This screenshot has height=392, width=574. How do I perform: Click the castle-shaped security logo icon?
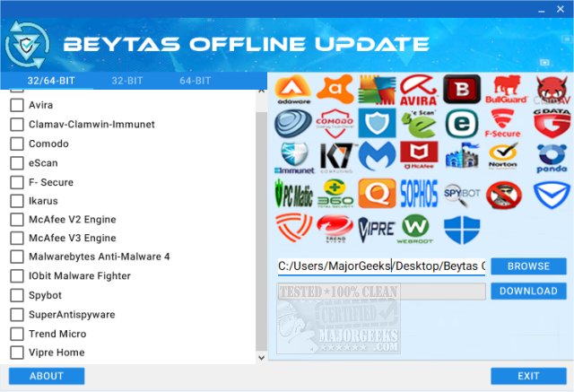463,156
